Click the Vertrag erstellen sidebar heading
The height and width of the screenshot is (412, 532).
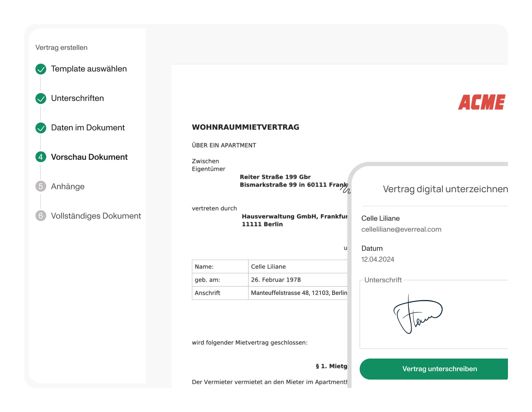tap(61, 47)
